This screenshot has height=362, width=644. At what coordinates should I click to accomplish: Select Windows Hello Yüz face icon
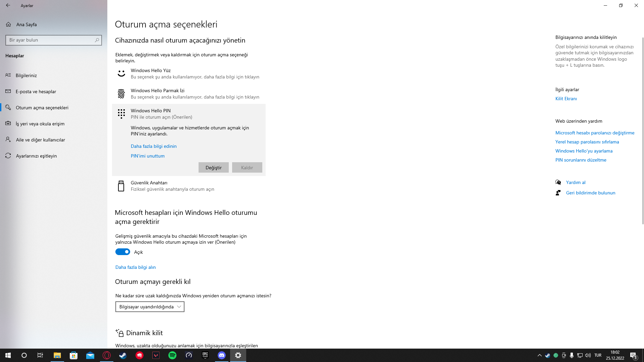click(x=121, y=73)
